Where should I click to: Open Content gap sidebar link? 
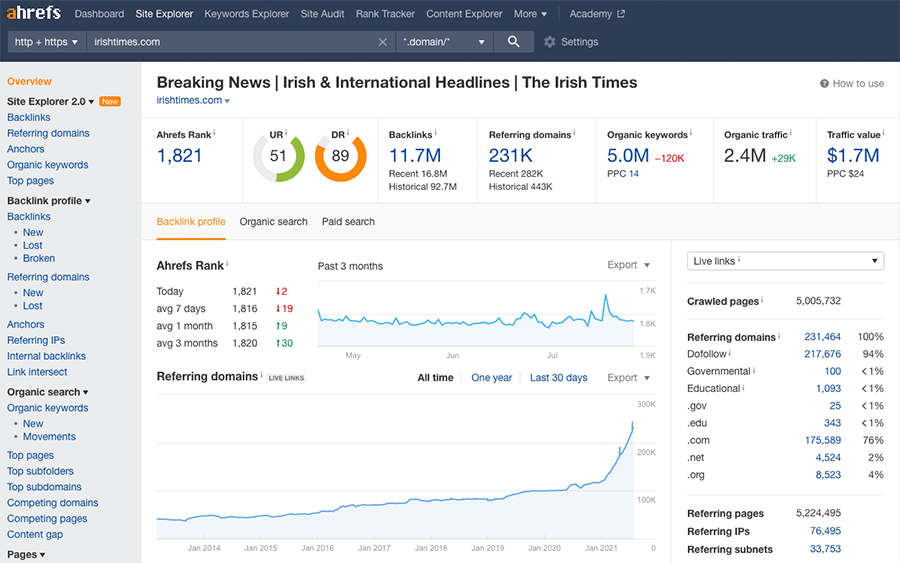point(35,534)
